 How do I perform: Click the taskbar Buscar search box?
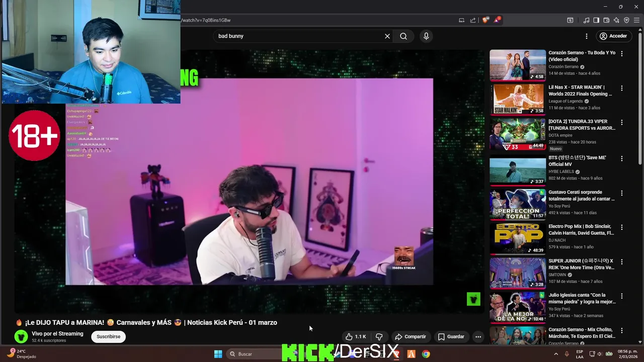coord(254,354)
